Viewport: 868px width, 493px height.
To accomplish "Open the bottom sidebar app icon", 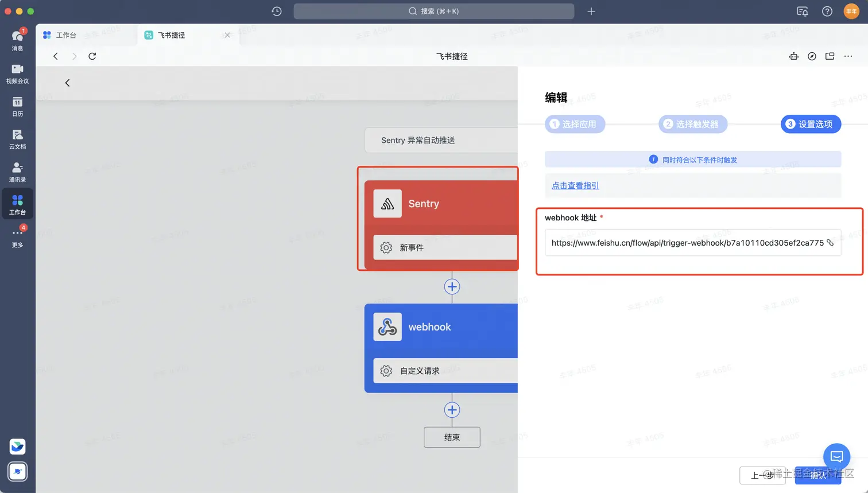I will [18, 471].
